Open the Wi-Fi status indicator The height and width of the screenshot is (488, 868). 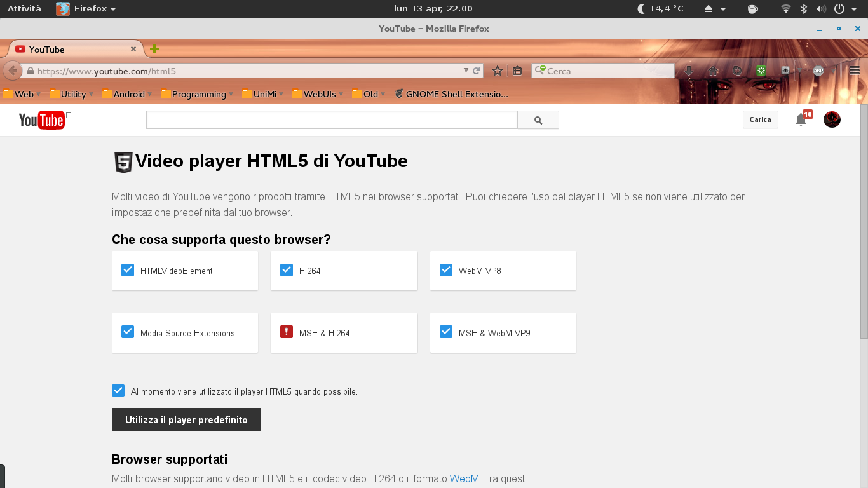coord(786,9)
